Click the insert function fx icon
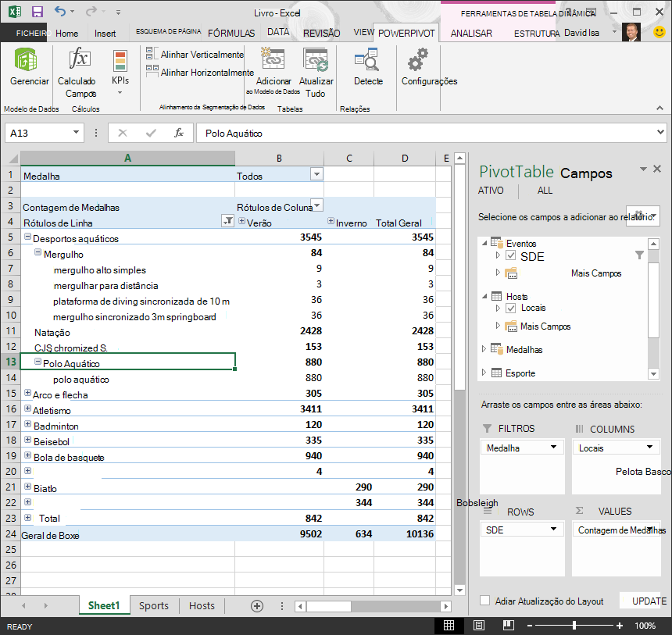Screen dimensions: 672x635 click(x=179, y=133)
